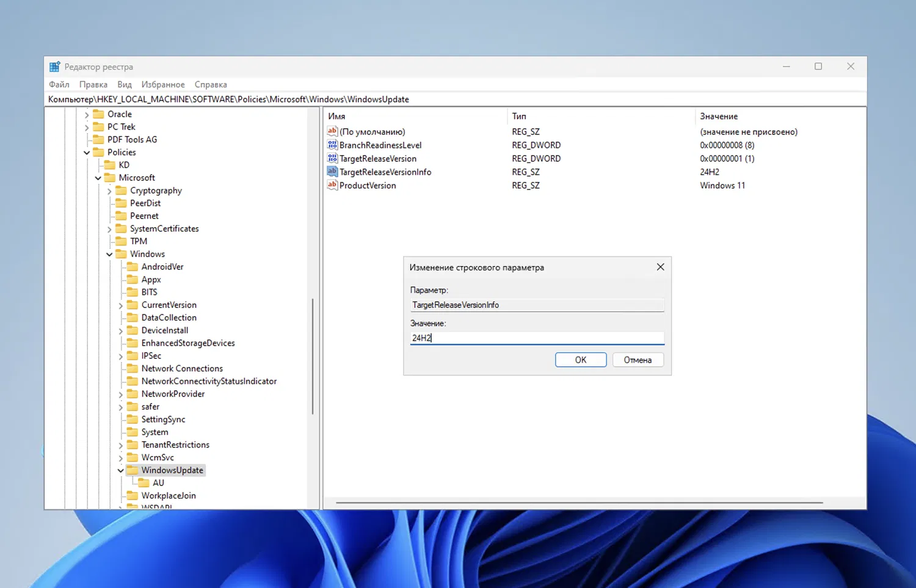The width and height of the screenshot is (916, 588).
Task: Sort values by the Имя column header
Action: 415,116
